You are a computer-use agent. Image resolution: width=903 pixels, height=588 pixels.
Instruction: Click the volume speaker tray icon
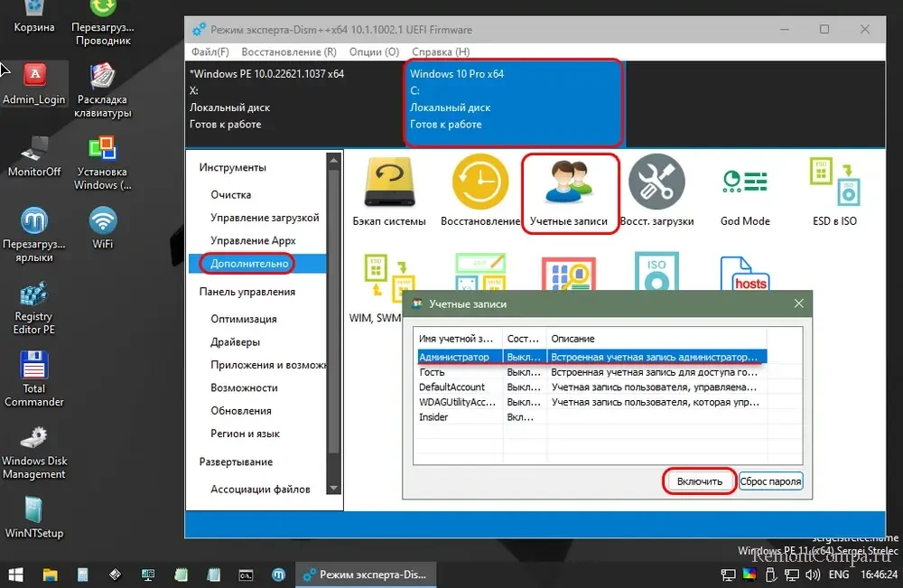[813, 574]
